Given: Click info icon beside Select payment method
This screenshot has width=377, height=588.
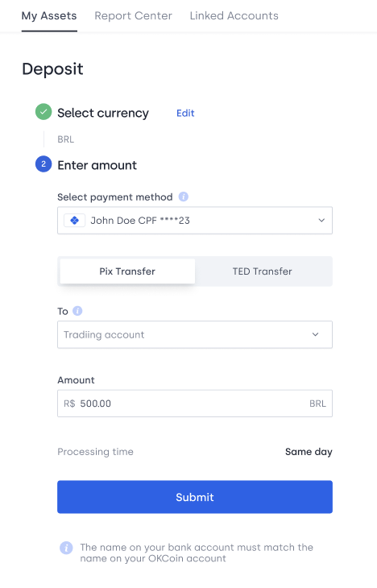Looking at the screenshot, I should [x=184, y=197].
